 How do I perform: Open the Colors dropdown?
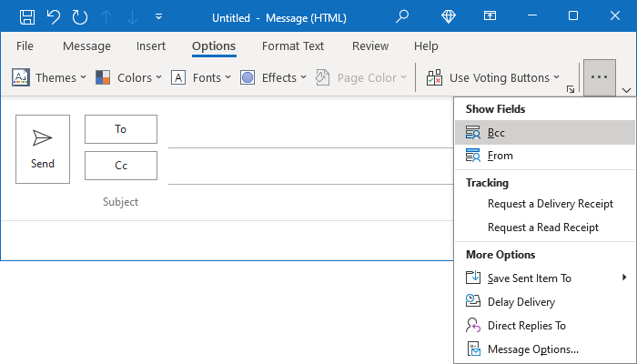tap(129, 77)
